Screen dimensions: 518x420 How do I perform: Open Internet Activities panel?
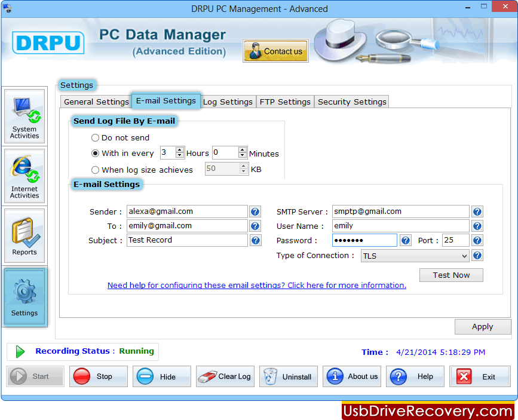24,176
